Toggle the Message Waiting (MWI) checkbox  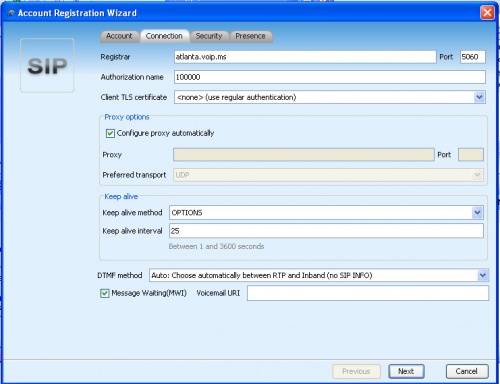coord(105,293)
